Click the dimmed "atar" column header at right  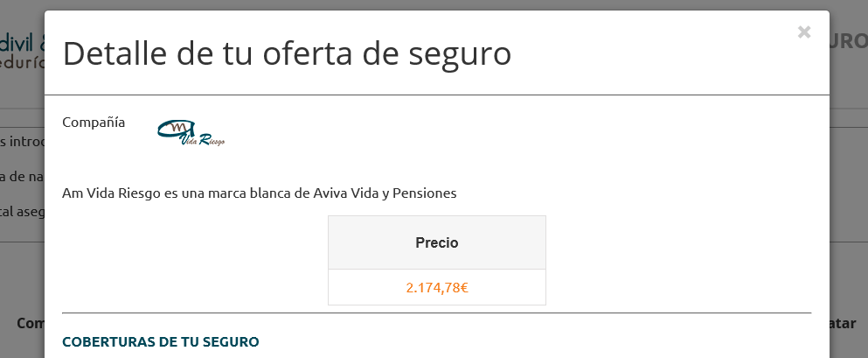[843, 323]
